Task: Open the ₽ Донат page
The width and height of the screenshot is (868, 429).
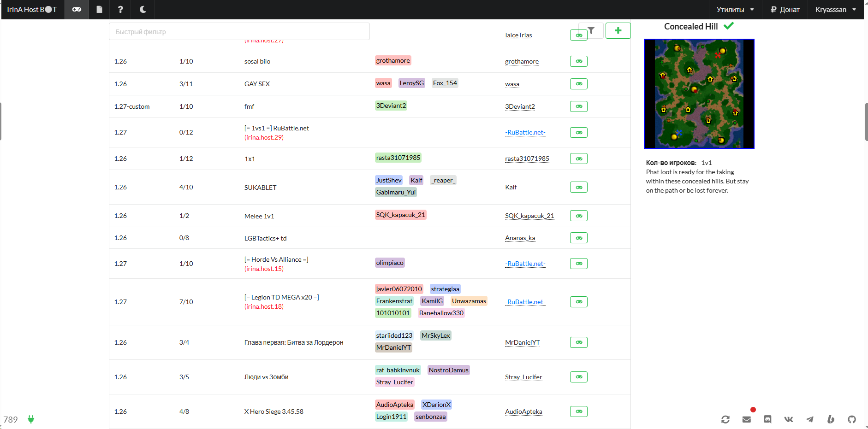Action: tap(785, 10)
